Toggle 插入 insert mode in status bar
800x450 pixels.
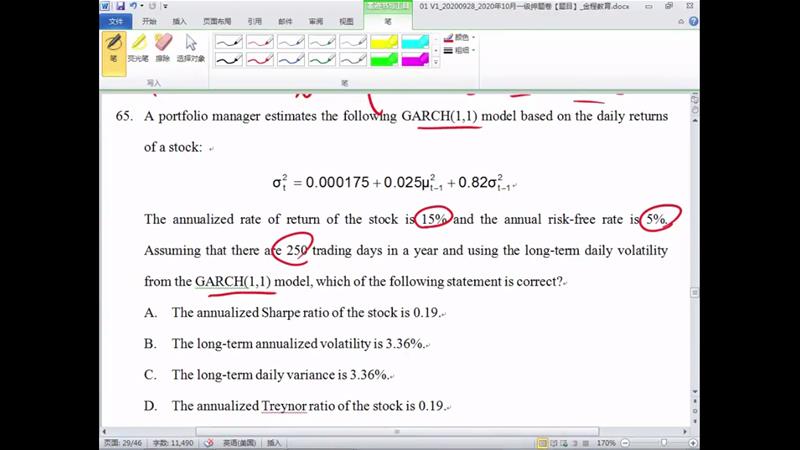tap(274, 442)
